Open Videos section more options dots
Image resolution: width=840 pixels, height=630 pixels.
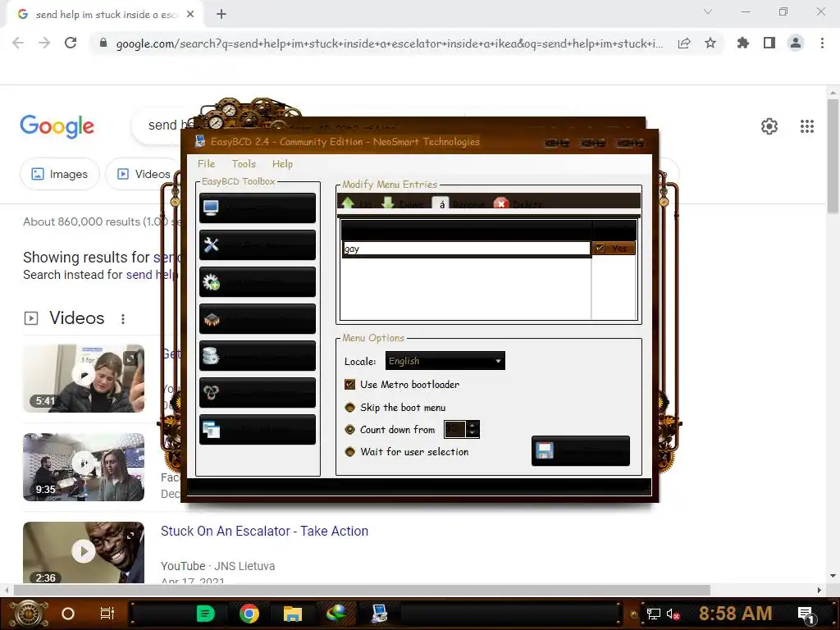pos(123,319)
